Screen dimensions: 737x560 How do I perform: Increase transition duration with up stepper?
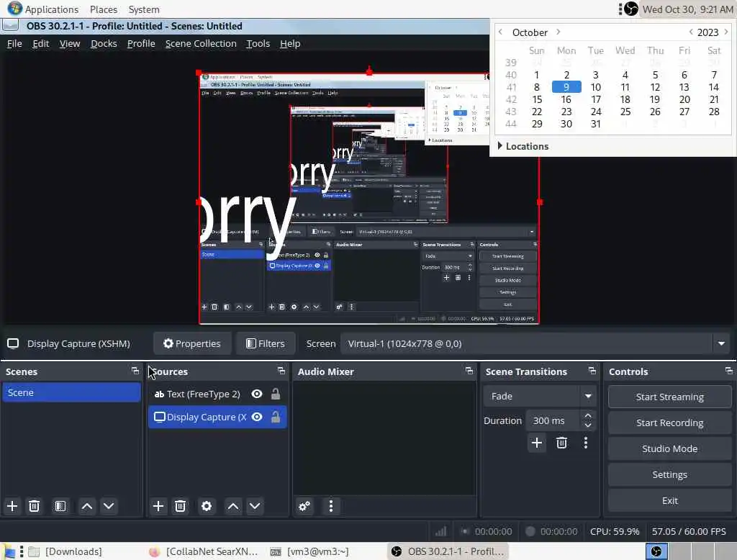coord(587,415)
